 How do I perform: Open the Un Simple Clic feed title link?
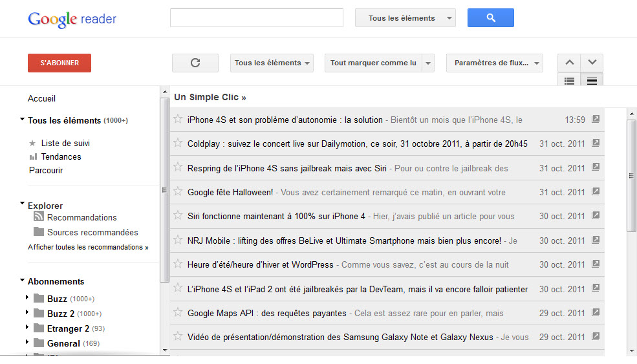point(210,97)
